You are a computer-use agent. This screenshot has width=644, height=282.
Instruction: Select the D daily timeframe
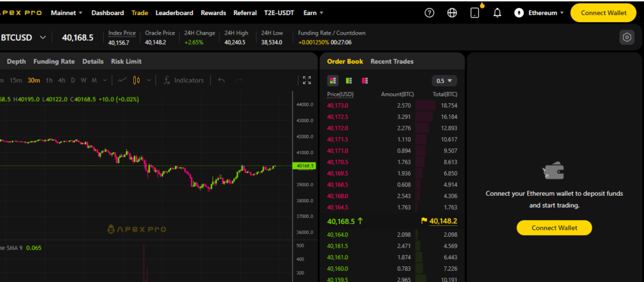point(73,80)
